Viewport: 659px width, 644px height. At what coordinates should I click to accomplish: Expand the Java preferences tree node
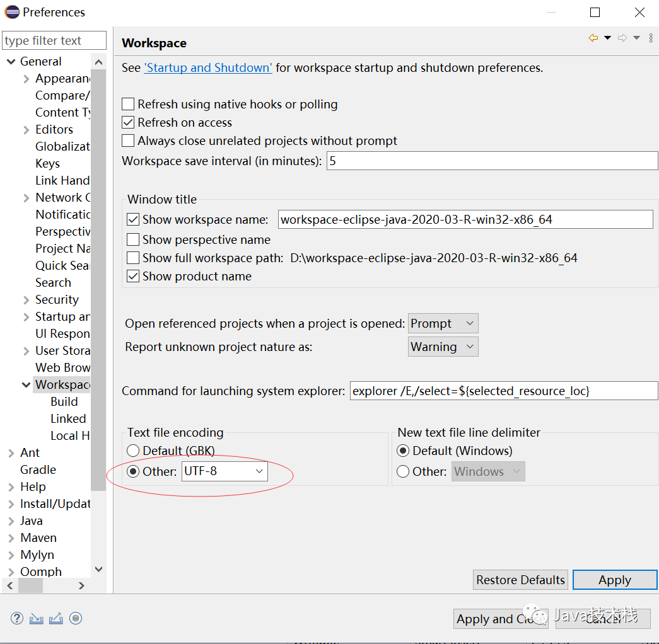pos(11,521)
